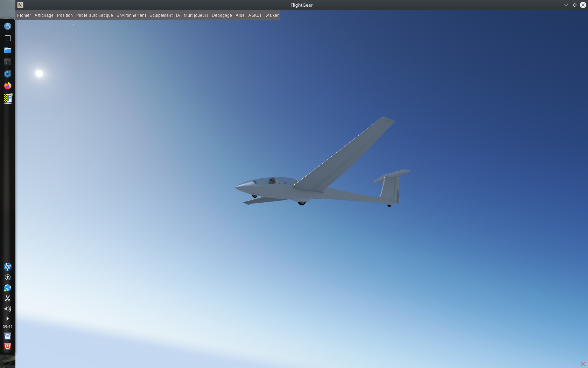Image resolution: width=588 pixels, height=368 pixels.
Task: Open the Fichier menu
Action: [24, 15]
